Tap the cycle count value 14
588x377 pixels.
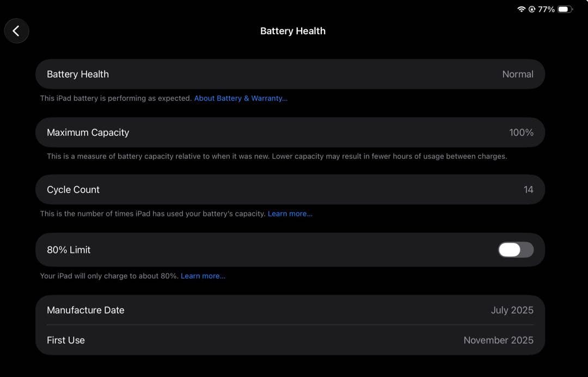[x=528, y=190]
